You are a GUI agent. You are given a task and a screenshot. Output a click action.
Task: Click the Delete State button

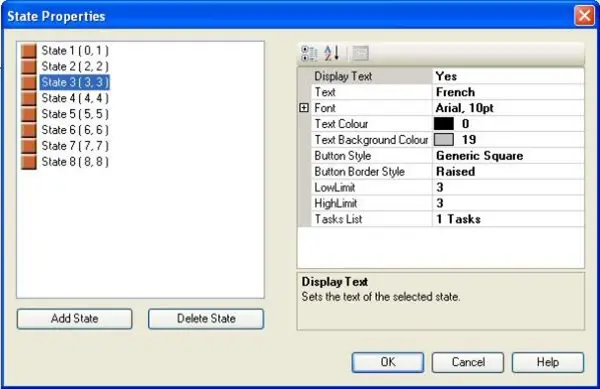click(206, 319)
